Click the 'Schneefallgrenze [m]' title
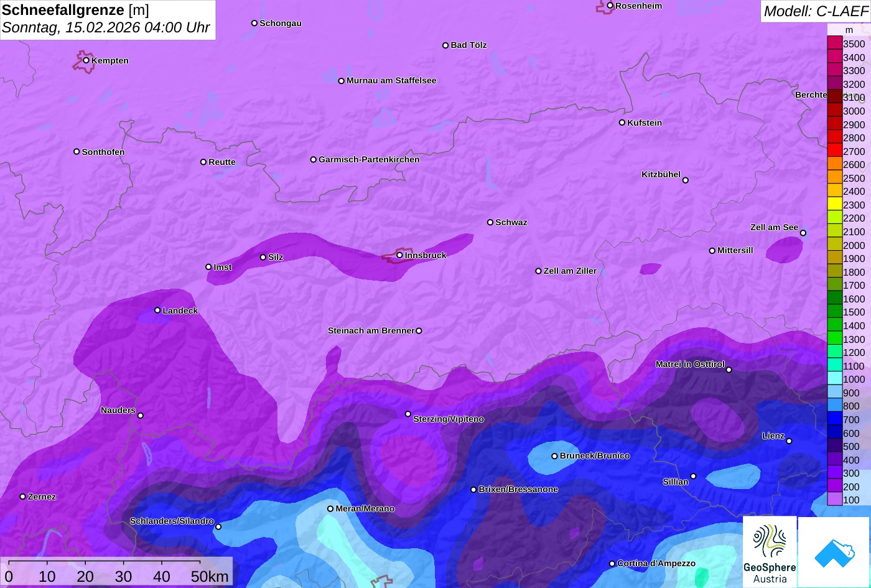 point(75,10)
